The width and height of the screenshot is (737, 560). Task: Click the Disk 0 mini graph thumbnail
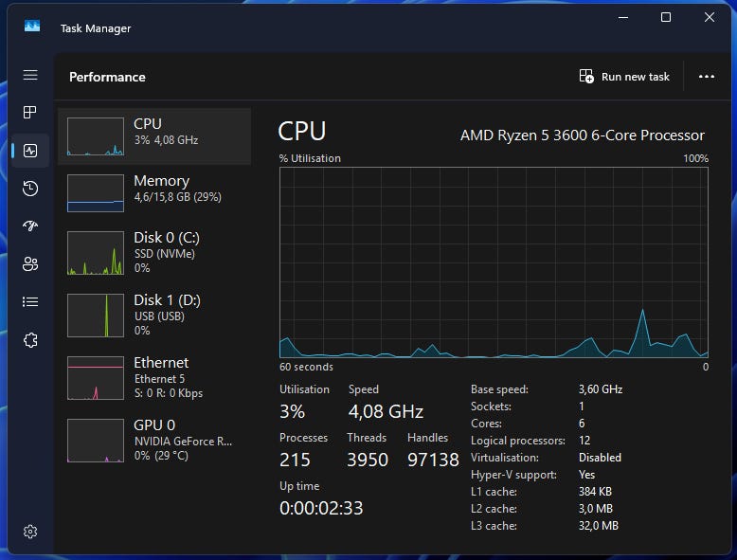tap(96, 252)
